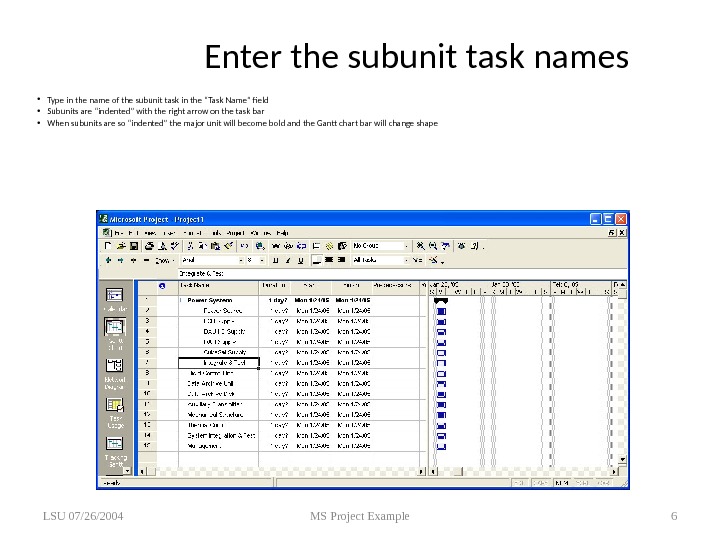720x540 pixels.
Task: Outdent the task with the left arrow
Action: 108,260
